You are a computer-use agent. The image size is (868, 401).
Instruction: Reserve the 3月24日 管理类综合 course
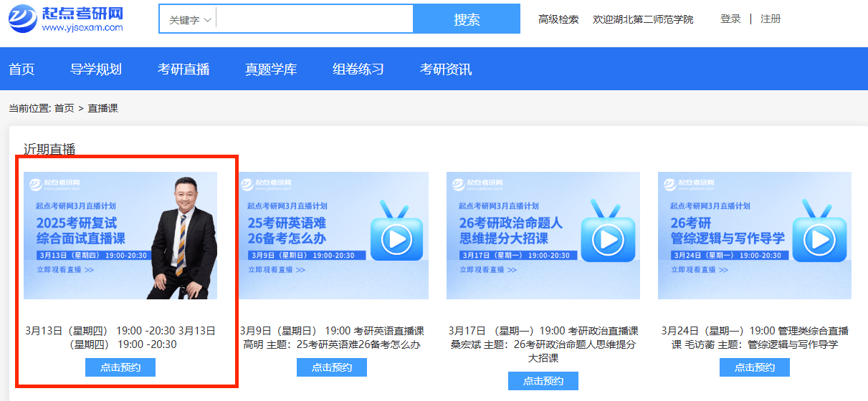754,367
